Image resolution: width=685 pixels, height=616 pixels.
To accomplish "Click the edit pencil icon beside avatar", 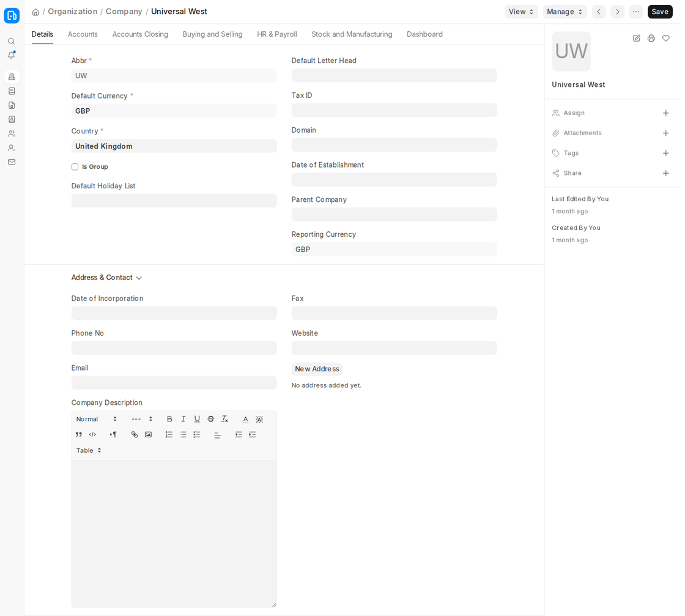I will pos(637,39).
